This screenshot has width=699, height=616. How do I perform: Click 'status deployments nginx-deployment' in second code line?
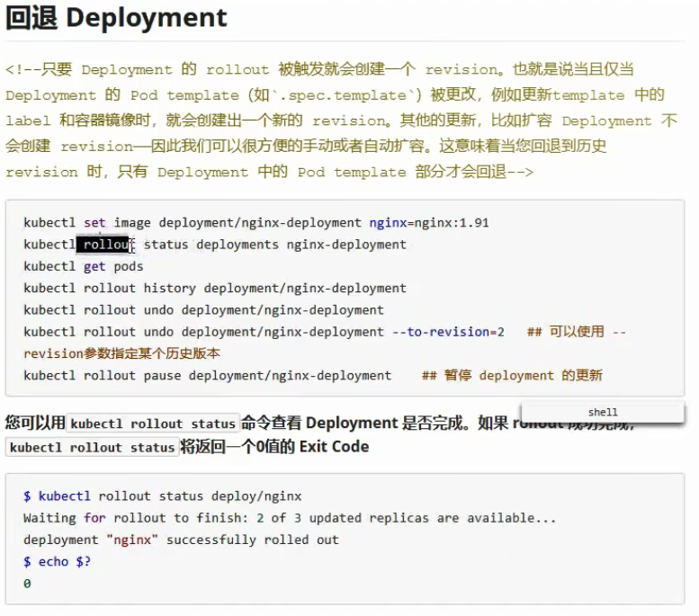(275, 245)
